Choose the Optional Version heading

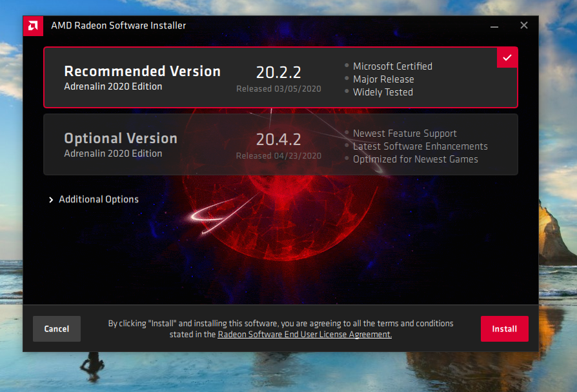(120, 139)
